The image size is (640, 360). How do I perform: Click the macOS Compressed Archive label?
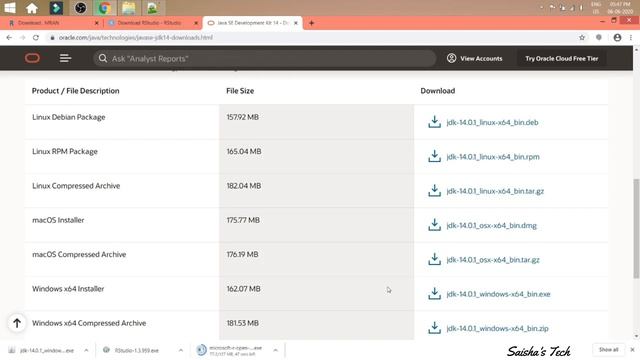click(79, 254)
